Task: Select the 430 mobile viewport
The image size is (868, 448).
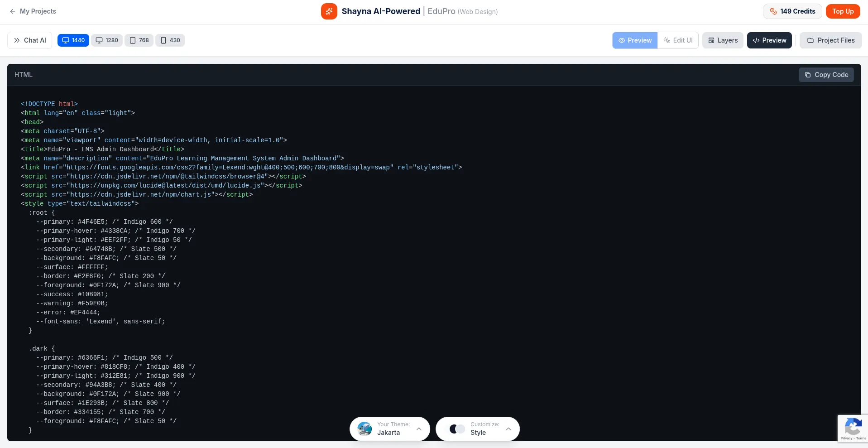Action: click(x=170, y=40)
